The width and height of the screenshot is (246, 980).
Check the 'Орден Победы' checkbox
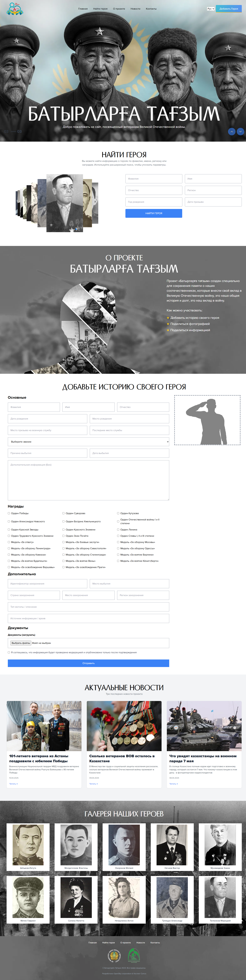(x=9, y=513)
